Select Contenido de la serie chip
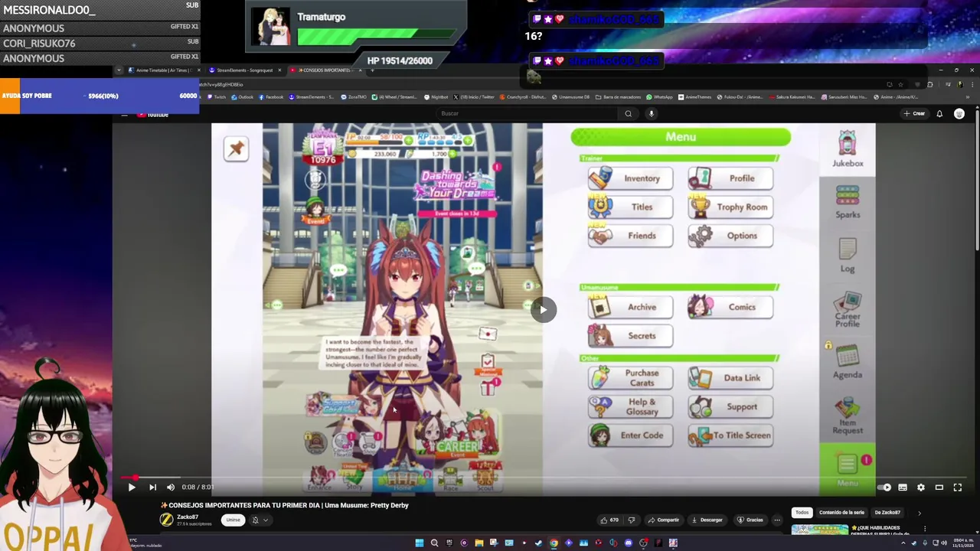This screenshot has width=980, height=551. [841, 513]
